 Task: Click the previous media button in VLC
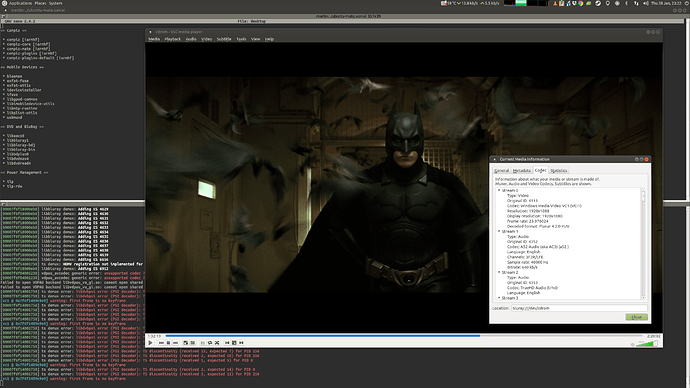161,343
